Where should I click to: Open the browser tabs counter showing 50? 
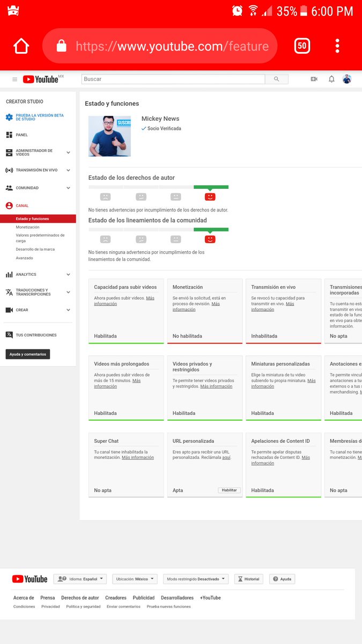click(302, 46)
